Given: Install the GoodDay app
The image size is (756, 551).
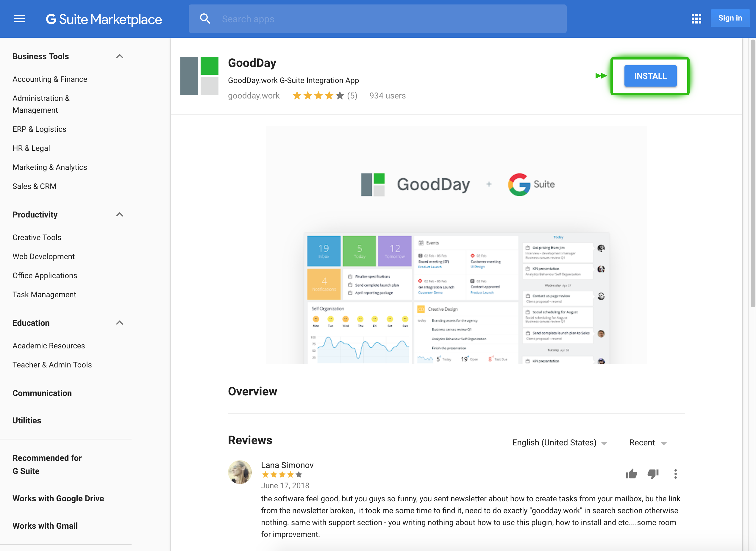Looking at the screenshot, I should pos(650,76).
